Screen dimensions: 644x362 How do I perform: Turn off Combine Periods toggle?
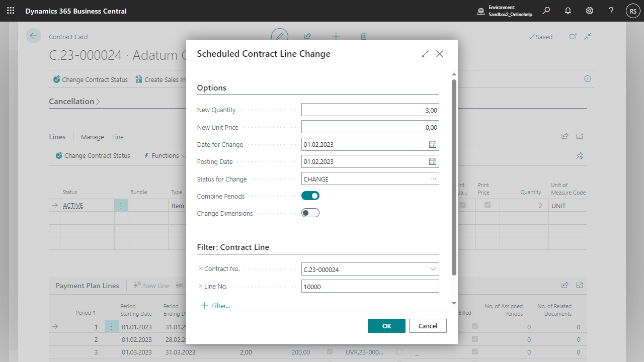[x=310, y=196]
